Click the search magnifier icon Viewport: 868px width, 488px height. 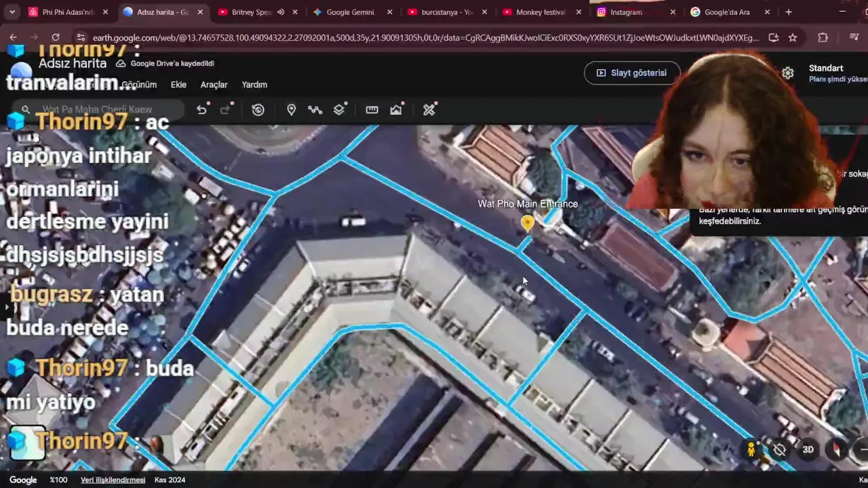(26, 109)
